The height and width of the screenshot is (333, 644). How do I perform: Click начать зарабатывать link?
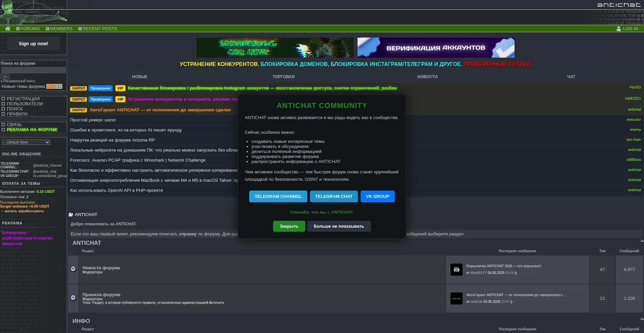tap(24, 211)
